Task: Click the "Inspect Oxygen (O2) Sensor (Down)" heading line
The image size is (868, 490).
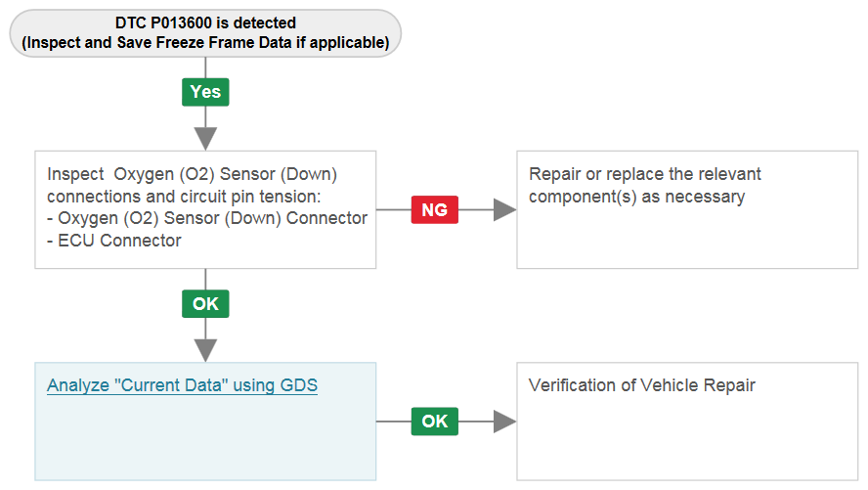Action: pyautogui.click(x=193, y=174)
